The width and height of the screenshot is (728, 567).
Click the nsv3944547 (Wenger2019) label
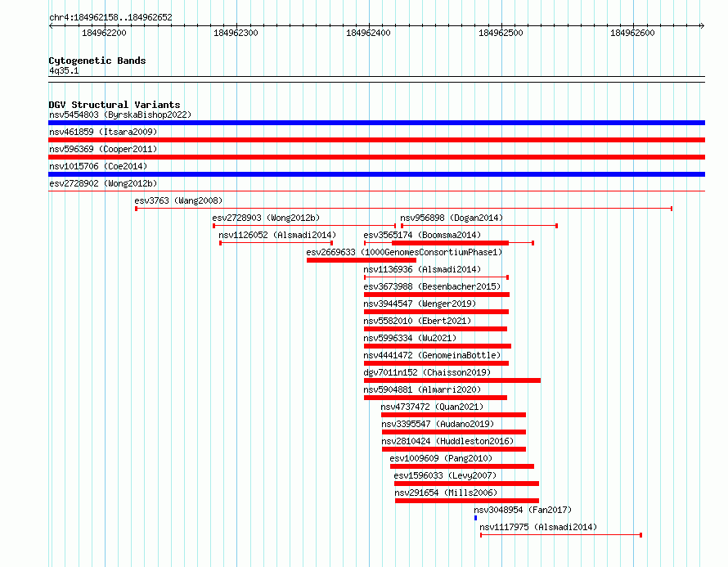point(420,304)
